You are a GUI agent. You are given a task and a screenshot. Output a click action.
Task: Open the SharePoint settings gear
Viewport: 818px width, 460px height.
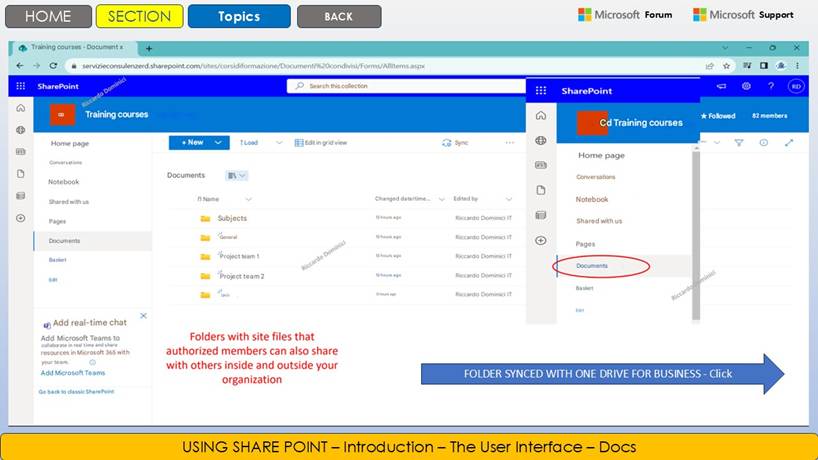pos(746,87)
